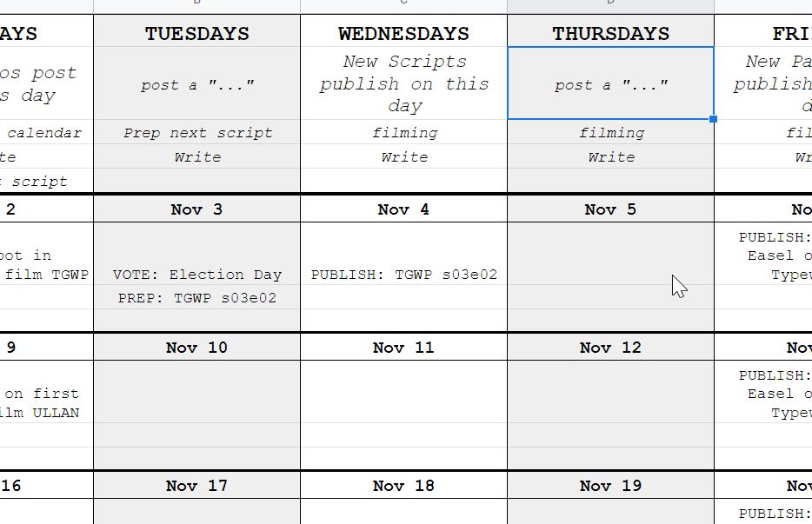Select the WEDNESDAYS header cell

point(403,34)
